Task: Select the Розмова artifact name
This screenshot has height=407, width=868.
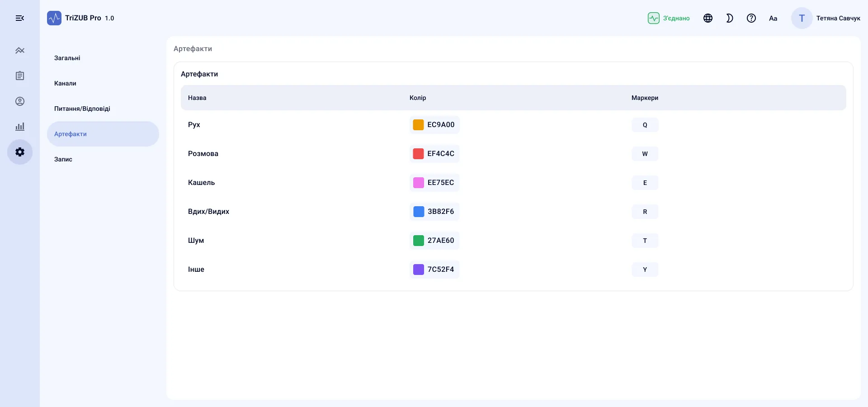Action: point(203,154)
